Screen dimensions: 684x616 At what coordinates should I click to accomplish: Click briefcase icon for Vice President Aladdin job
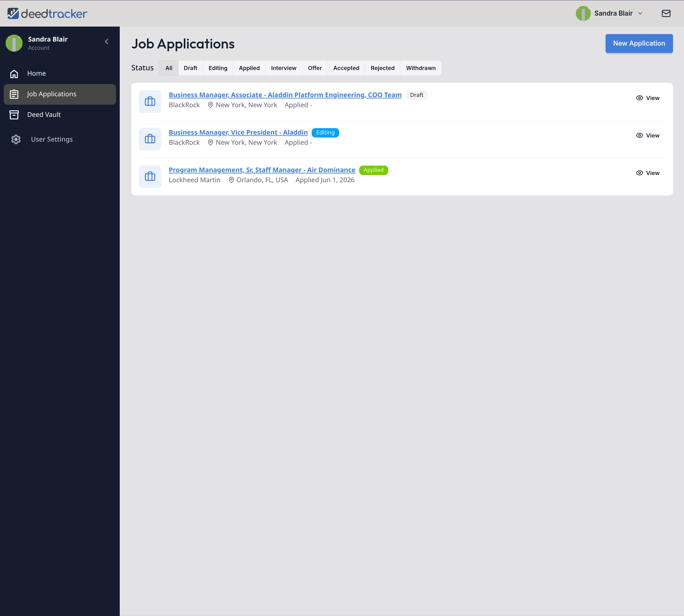(150, 139)
